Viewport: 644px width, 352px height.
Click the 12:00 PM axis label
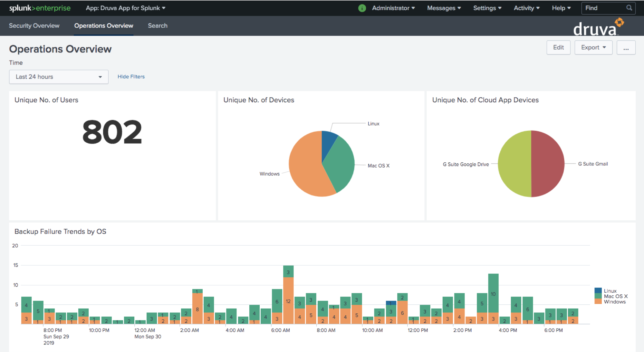[x=418, y=330]
